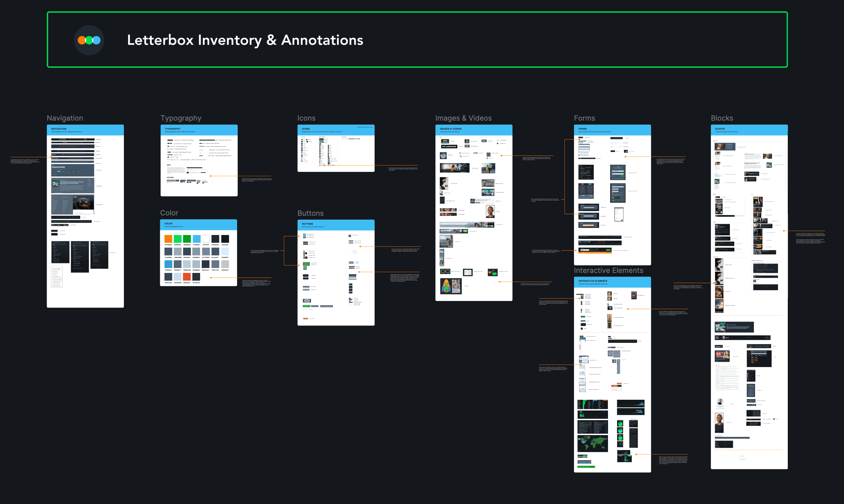Click the orange #FF8000 color swatch
844x504 pixels.
(168, 239)
